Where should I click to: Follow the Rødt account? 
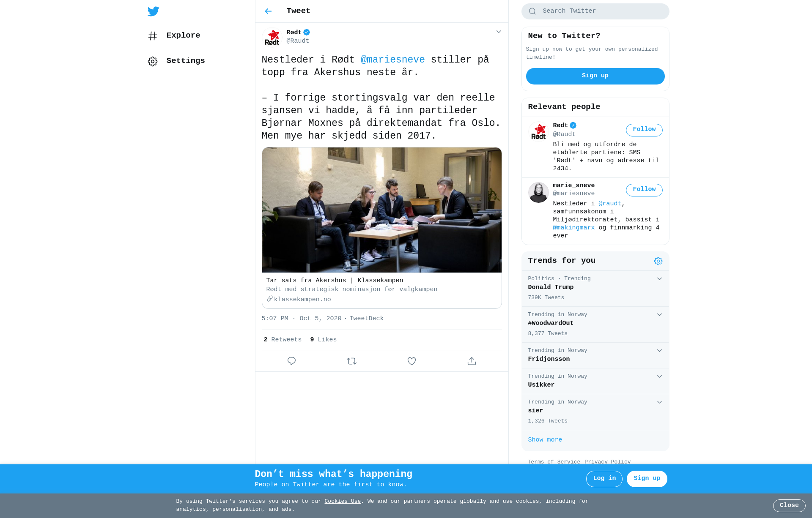point(644,130)
